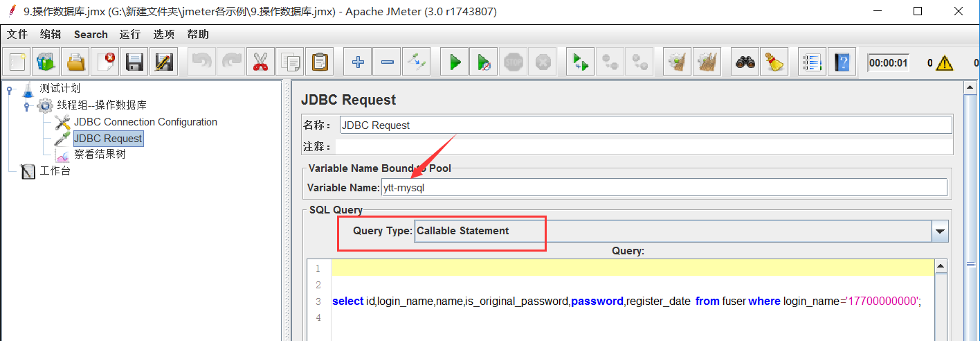Image resolution: width=980 pixels, height=341 pixels.
Task: Click the New test plan icon
Action: point(17,62)
